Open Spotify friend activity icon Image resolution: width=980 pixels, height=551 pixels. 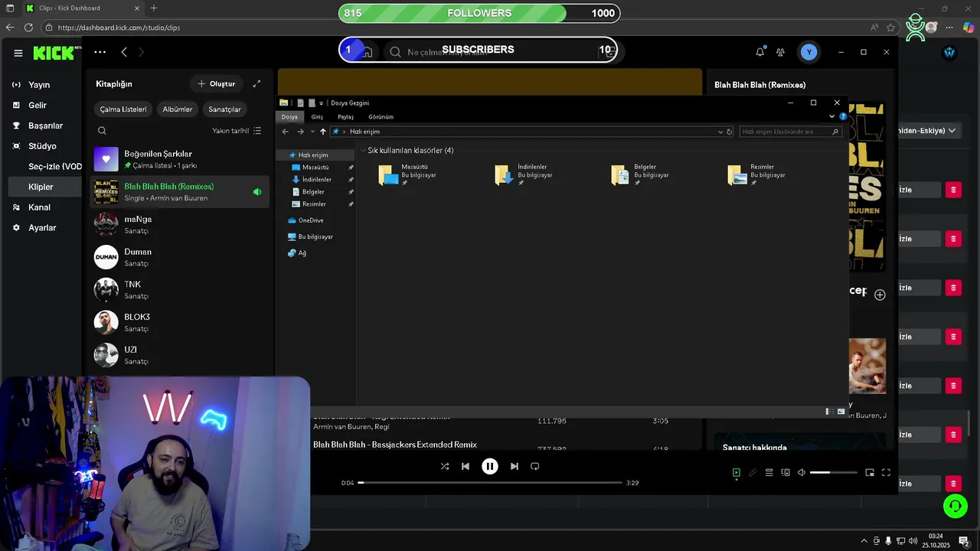780,52
